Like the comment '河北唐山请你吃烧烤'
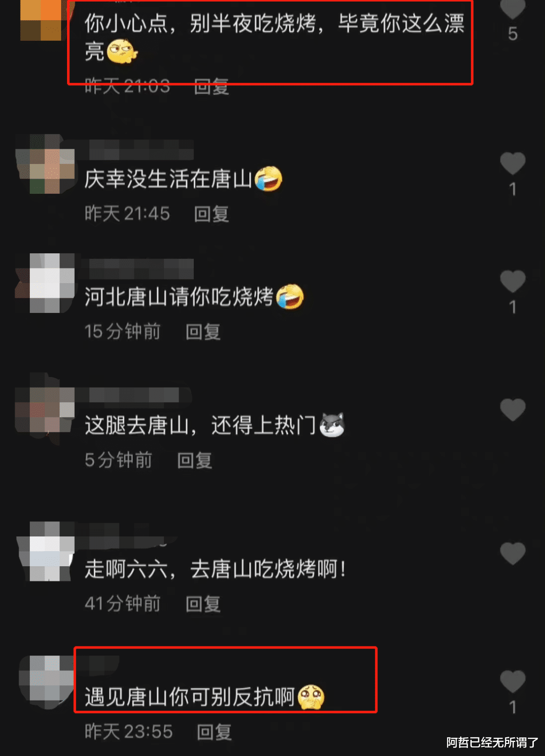This screenshot has width=545, height=756. pos(513,281)
